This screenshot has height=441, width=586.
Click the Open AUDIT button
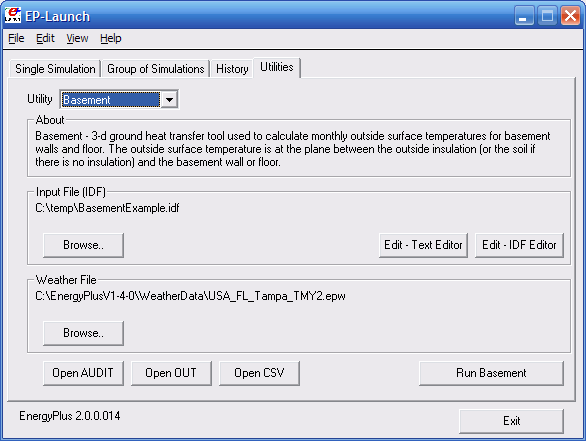pos(83,373)
